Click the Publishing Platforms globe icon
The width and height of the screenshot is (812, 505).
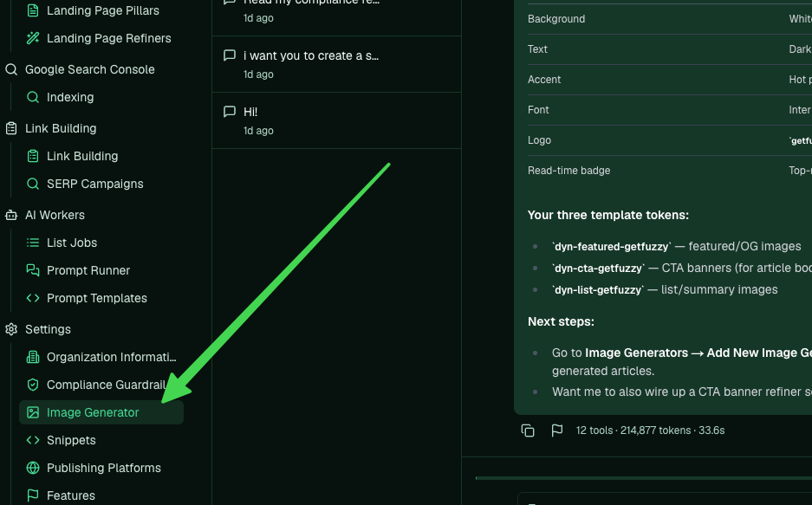(x=33, y=468)
